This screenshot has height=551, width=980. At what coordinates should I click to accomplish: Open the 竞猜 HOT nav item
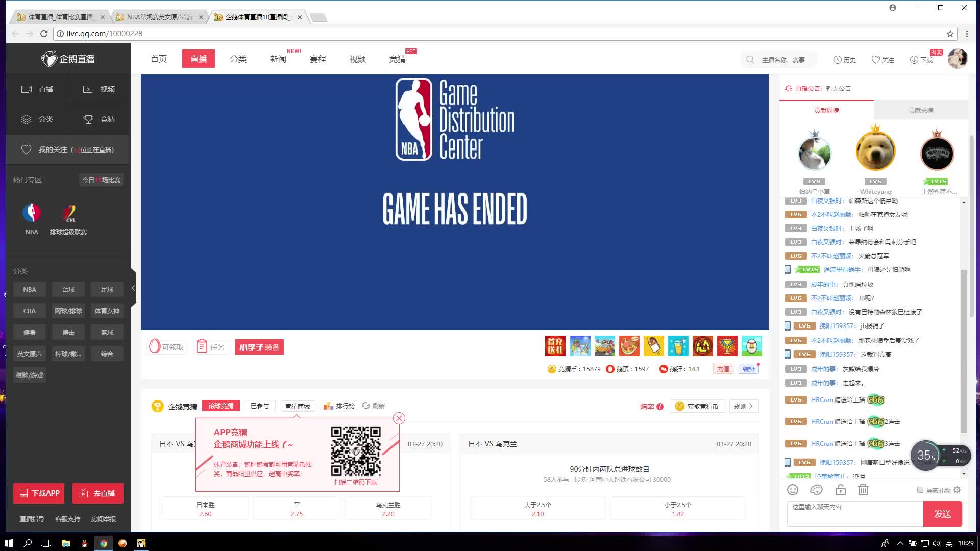click(x=398, y=59)
